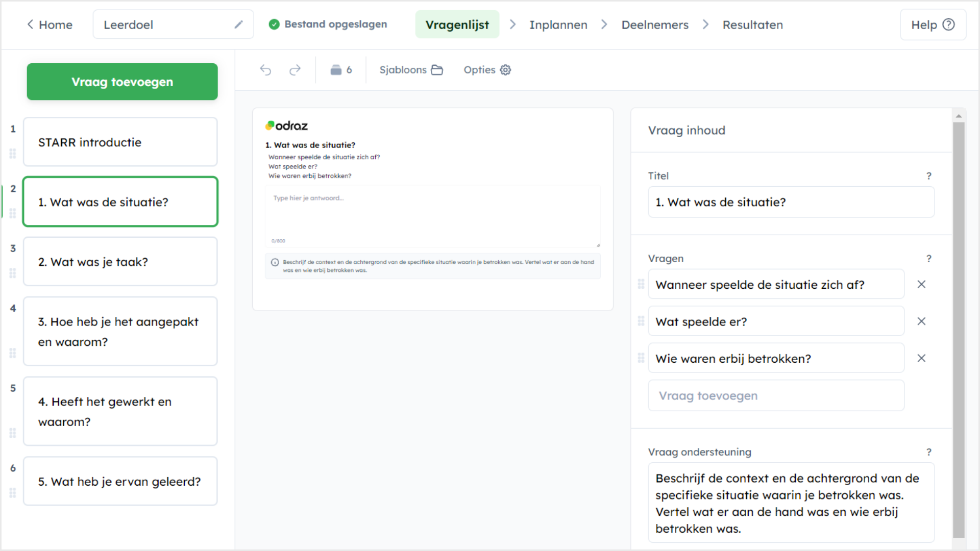Show help for Titel

(929, 176)
